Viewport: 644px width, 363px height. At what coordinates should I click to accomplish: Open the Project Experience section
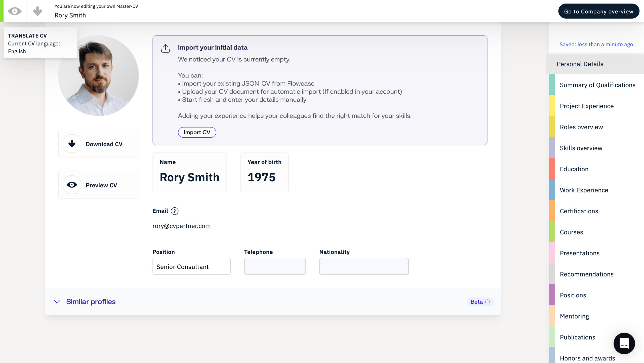pos(587,106)
